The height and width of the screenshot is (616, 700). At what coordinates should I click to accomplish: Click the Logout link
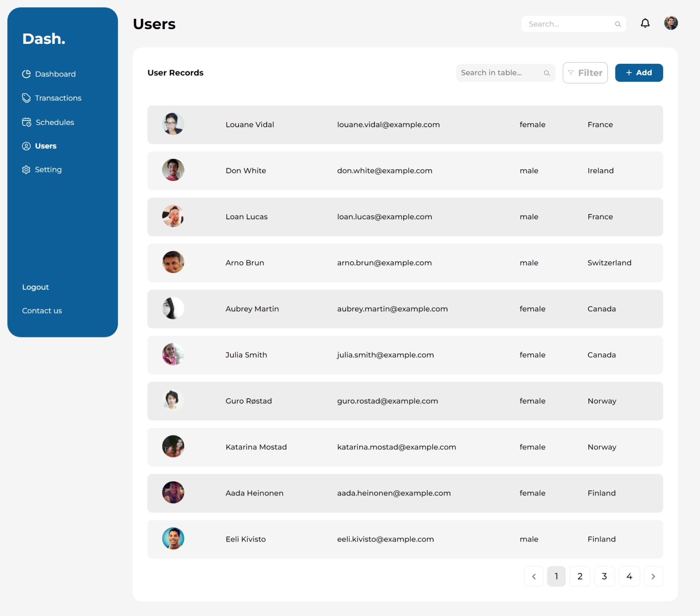[x=35, y=287]
